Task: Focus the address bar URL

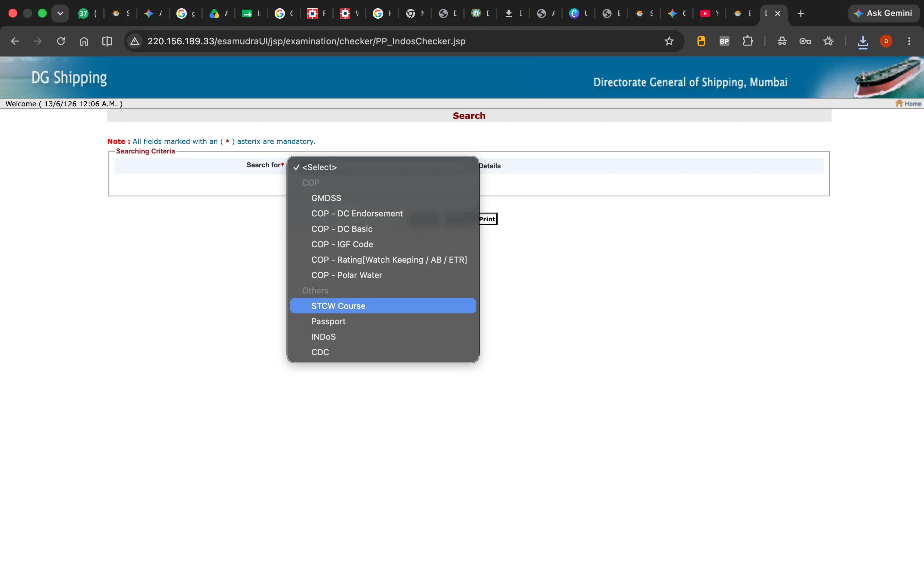Action: 306,41
